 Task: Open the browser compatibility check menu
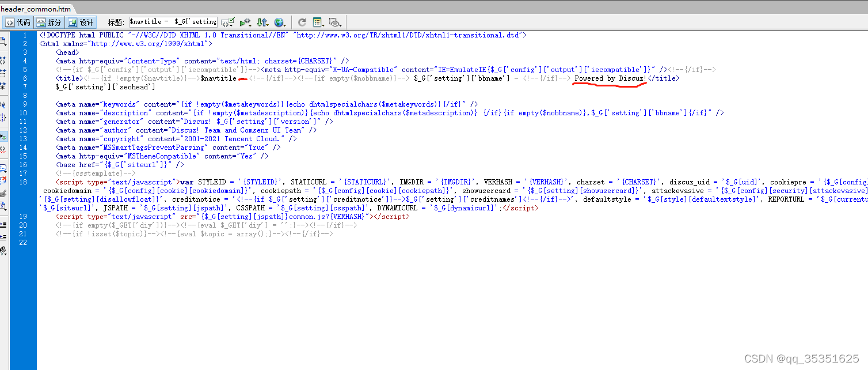click(x=228, y=22)
